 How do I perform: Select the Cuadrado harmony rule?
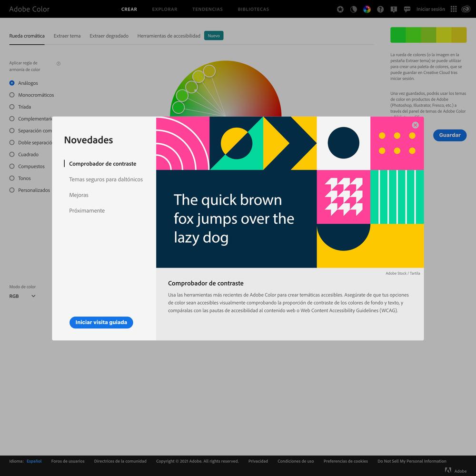(12, 154)
